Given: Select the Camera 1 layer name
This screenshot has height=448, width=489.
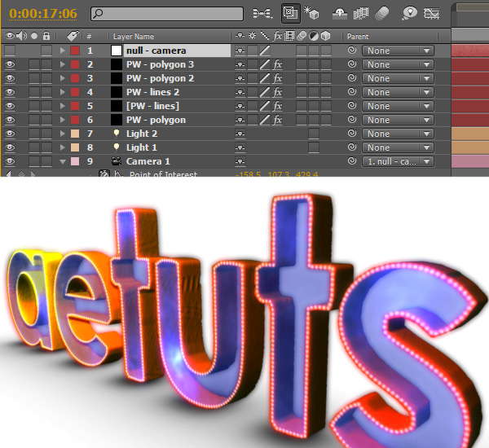Looking at the screenshot, I should click(148, 161).
